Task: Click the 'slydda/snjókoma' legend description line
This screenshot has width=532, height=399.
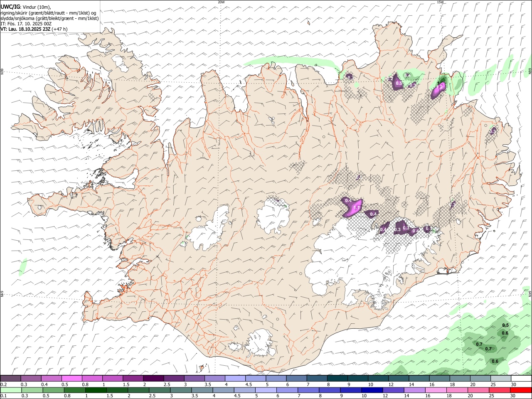Action: tap(49, 18)
